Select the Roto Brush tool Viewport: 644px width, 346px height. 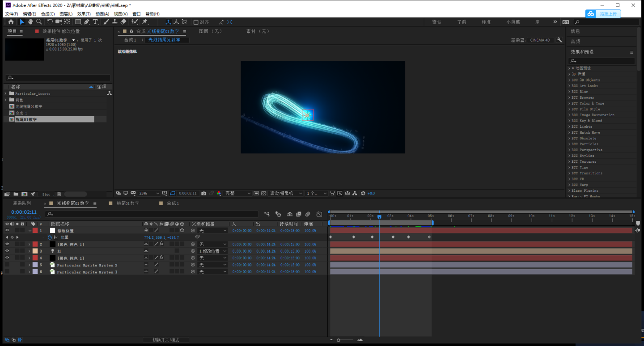[x=134, y=22]
